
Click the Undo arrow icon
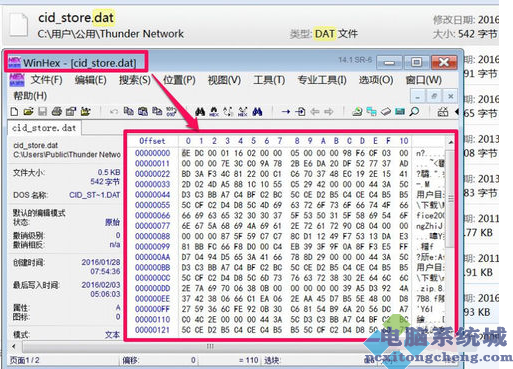tap(114, 112)
